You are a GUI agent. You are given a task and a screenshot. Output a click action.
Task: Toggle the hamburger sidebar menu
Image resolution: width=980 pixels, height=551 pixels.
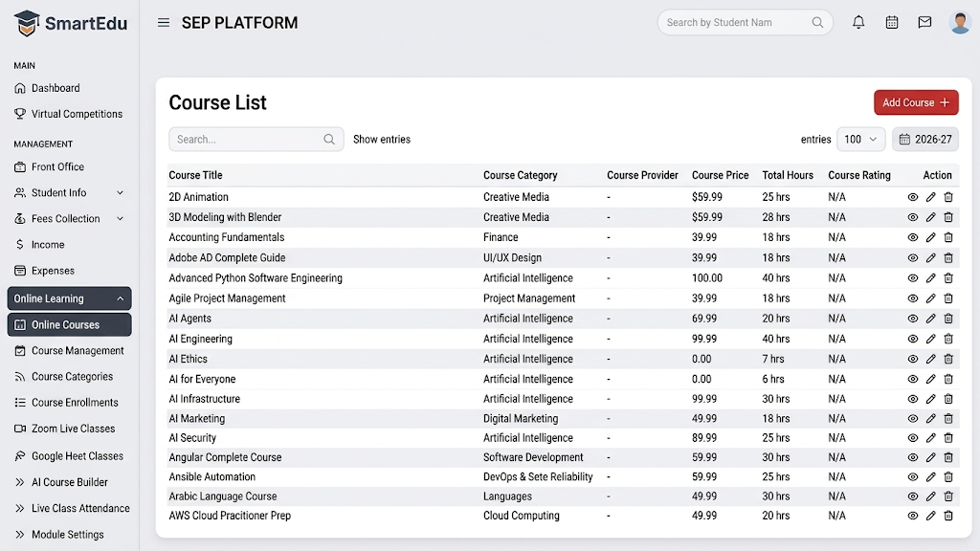tap(163, 23)
